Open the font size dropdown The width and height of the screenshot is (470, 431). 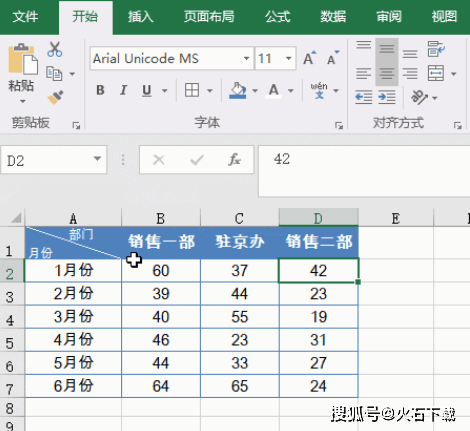(288, 58)
